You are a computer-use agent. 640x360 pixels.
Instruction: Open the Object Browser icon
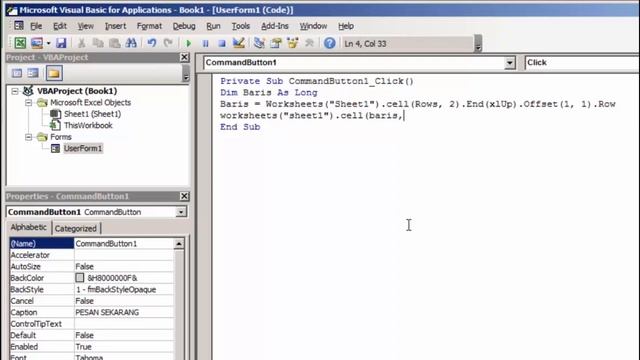click(292, 43)
